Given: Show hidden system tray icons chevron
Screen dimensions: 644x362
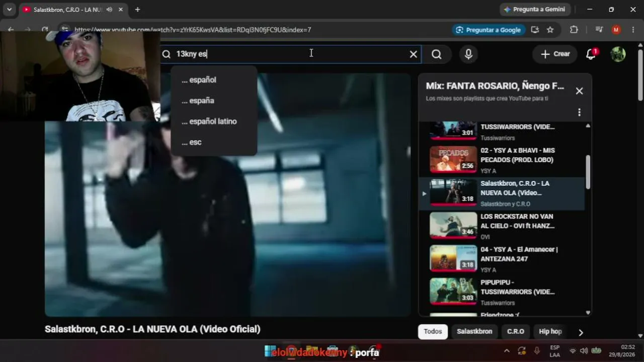Looking at the screenshot, I should click(x=507, y=351).
